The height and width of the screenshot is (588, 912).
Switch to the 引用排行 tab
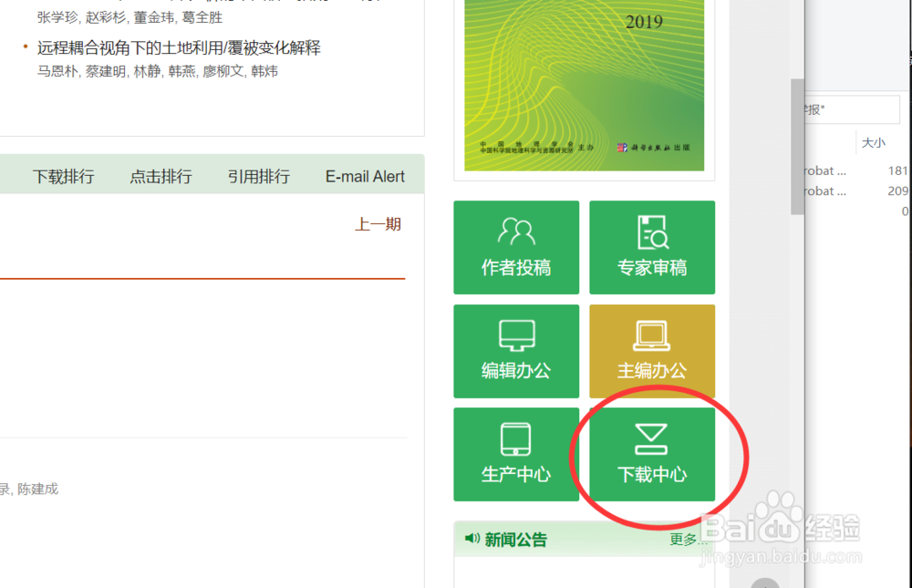pos(258,176)
